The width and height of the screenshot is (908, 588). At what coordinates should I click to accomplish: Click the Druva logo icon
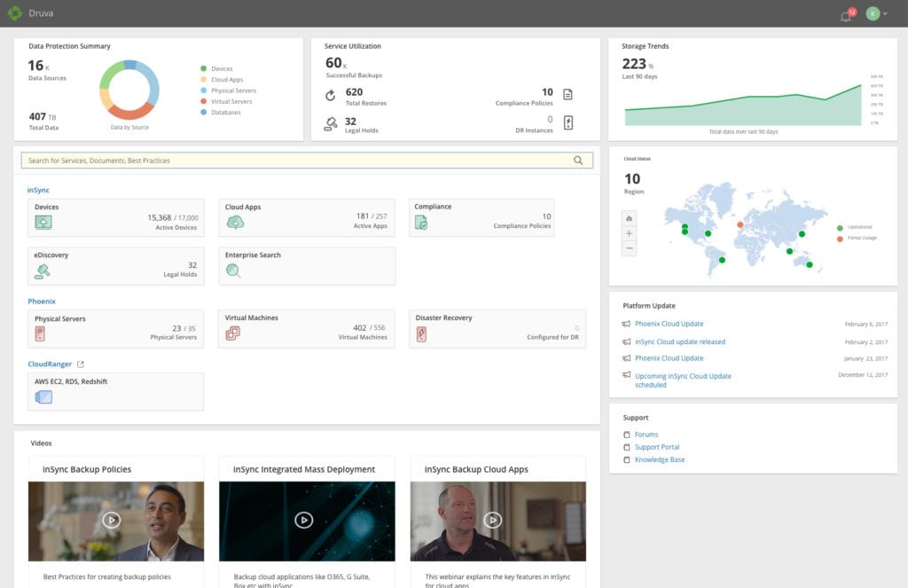coord(14,12)
